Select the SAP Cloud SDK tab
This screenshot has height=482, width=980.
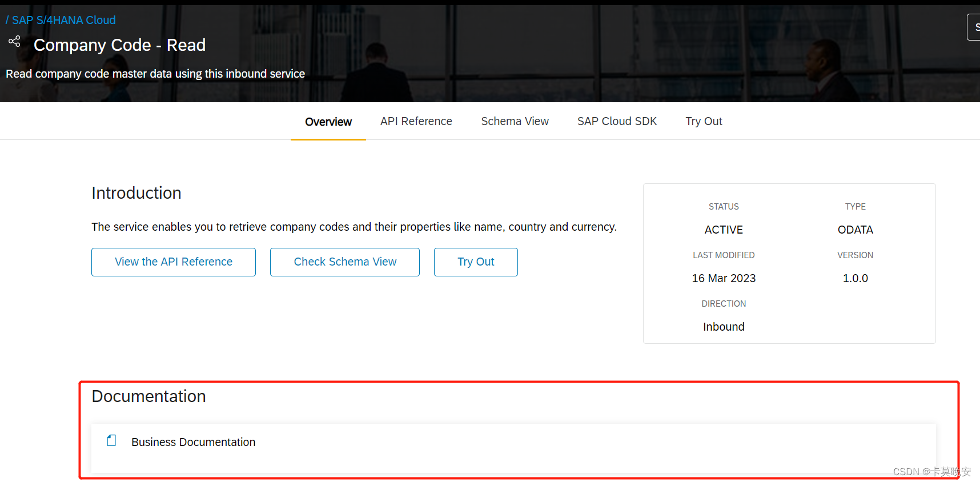[x=617, y=121]
